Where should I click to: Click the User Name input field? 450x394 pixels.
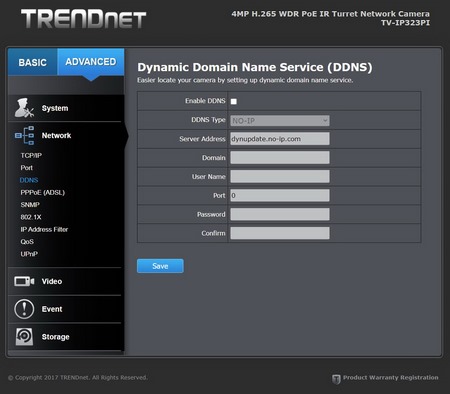click(280, 177)
